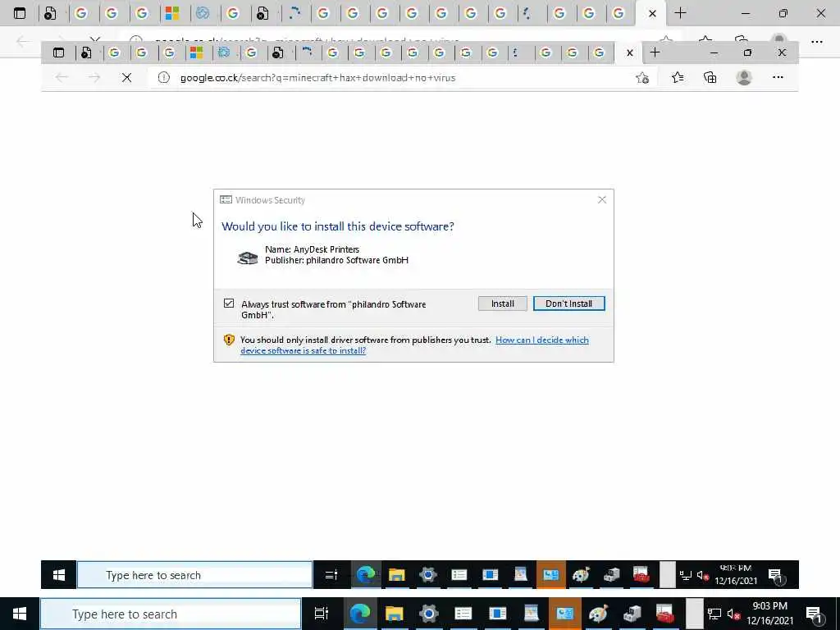Go back in the inner browser
This screenshot has width=840, height=630.
click(x=62, y=78)
